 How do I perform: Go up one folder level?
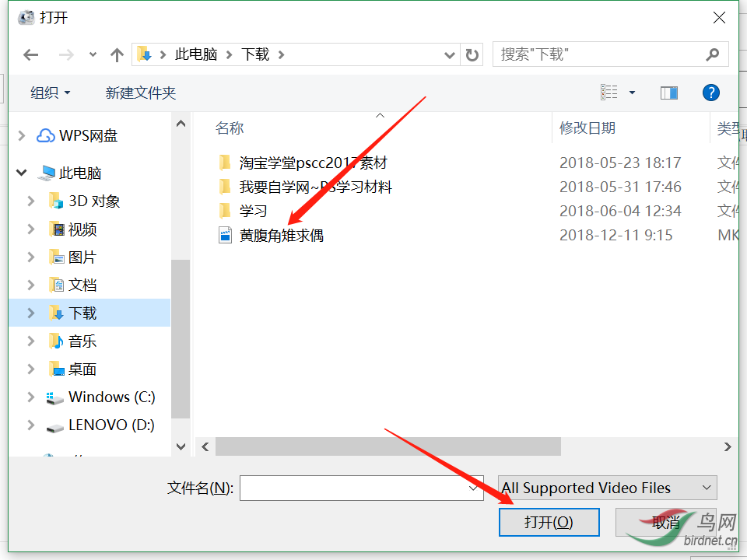[117, 54]
